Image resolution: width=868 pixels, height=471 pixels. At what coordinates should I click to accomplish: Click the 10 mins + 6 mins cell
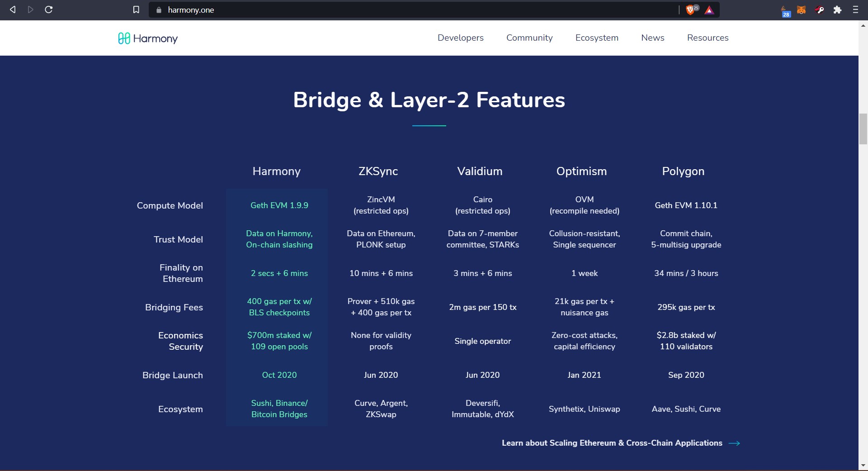(381, 273)
